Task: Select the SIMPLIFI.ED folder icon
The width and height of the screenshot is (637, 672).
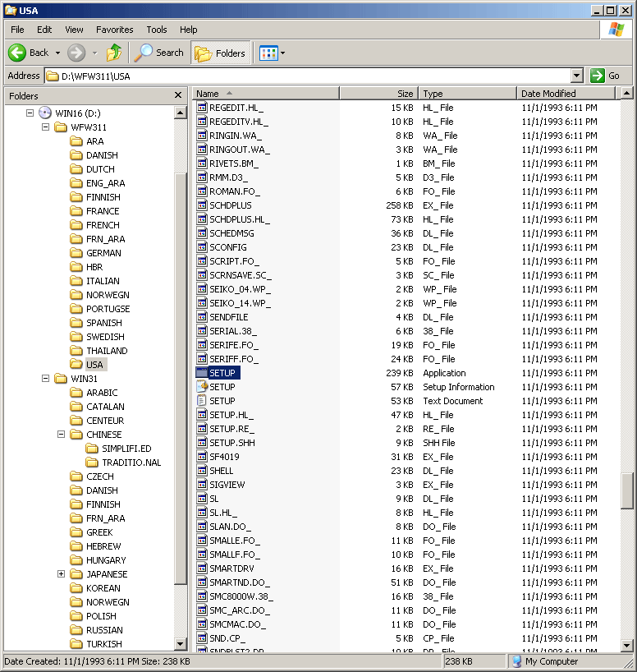Action: 92,449
